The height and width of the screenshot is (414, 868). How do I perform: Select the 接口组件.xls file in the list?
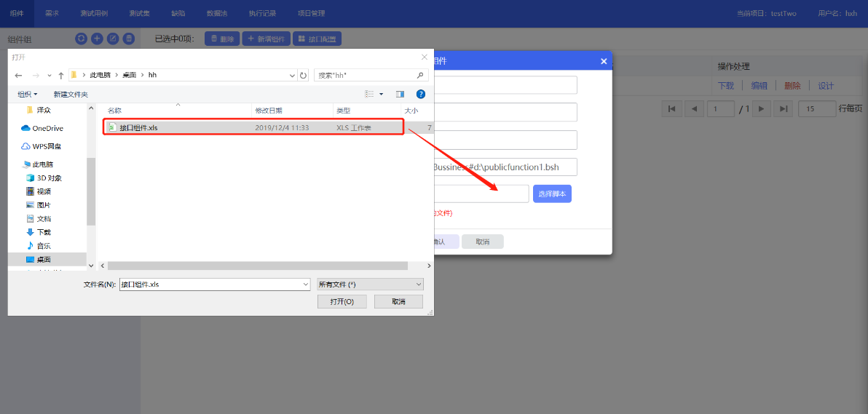tap(138, 127)
